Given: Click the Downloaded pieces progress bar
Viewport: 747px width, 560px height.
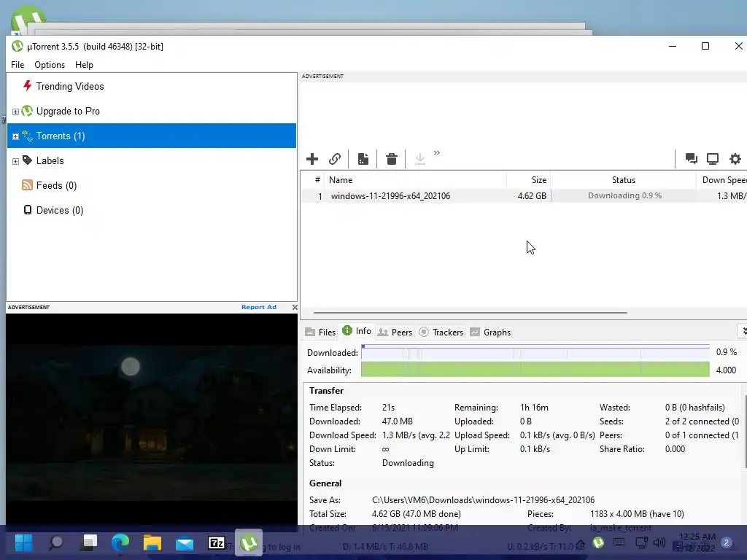Looking at the screenshot, I should (535, 352).
